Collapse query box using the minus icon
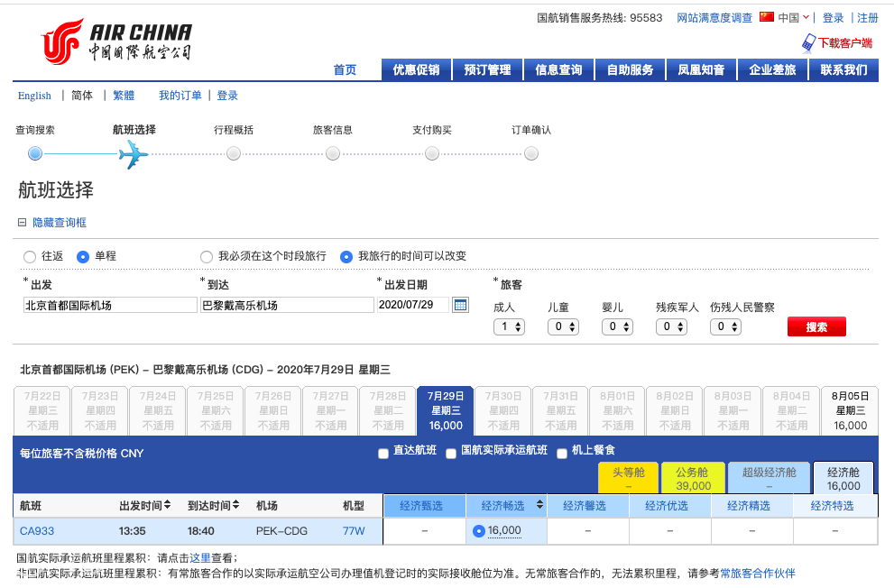Screen dimensions: 894x588 [23, 222]
